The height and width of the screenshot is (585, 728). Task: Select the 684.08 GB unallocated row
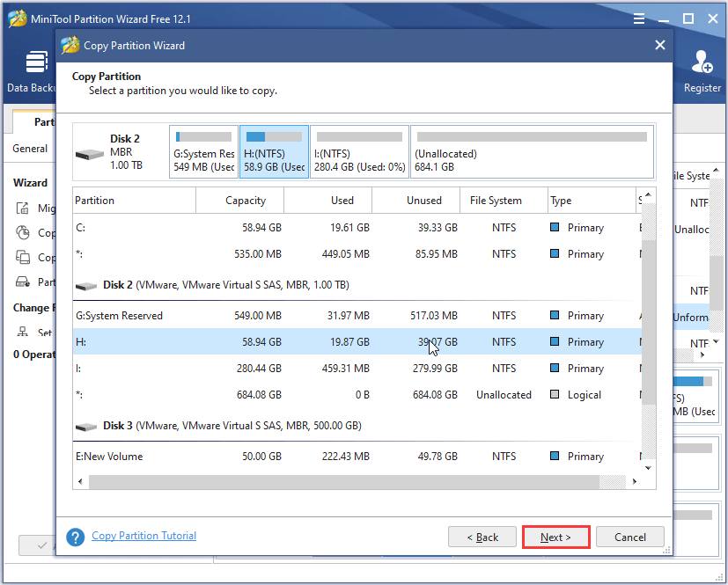tap(357, 395)
